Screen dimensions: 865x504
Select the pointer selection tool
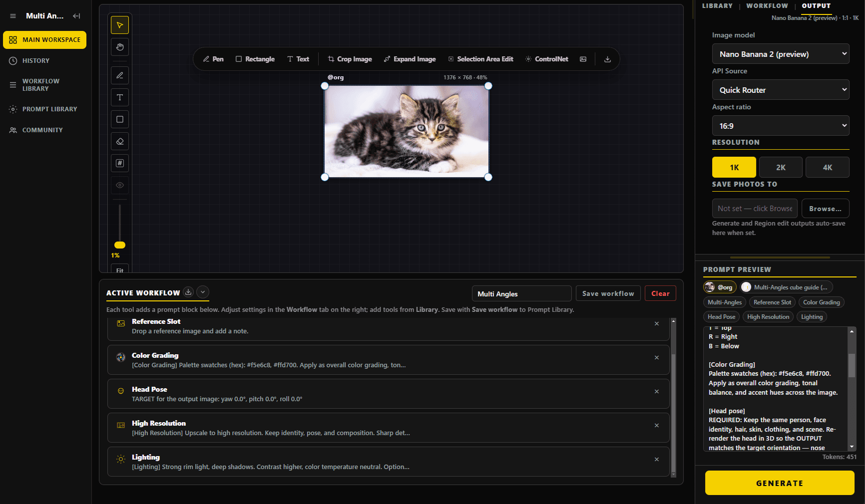tap(120, 25)
